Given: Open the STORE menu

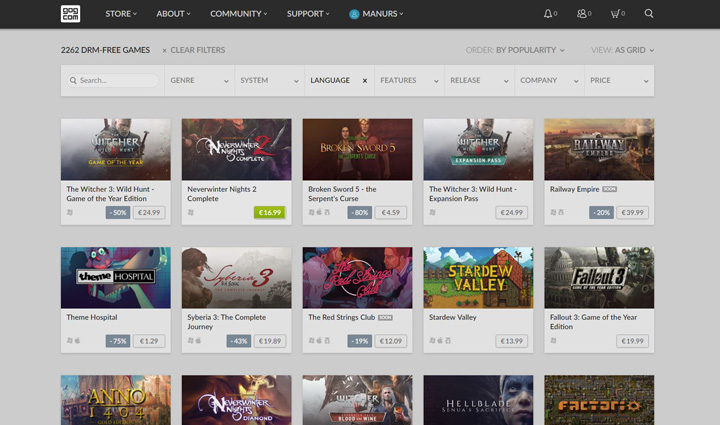Looking at the screenshot, I should [x=121, y=14].
